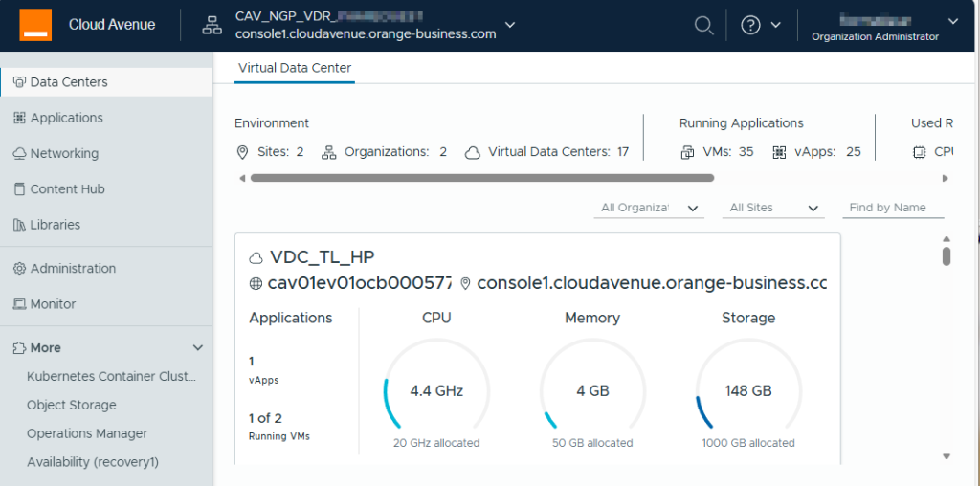Expand the organization selector chevron
The width and height of the screenshot is (980, 486).
[x=510, y=25]
